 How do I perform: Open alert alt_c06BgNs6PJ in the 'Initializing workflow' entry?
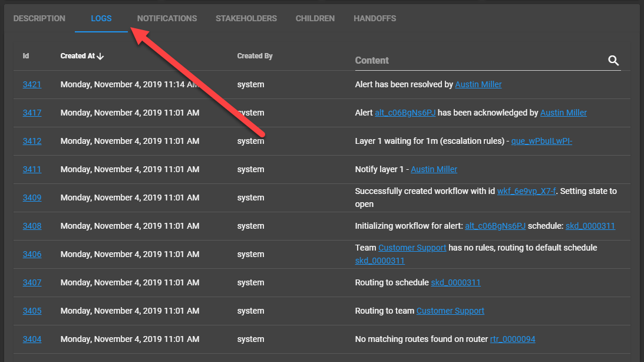496,226
